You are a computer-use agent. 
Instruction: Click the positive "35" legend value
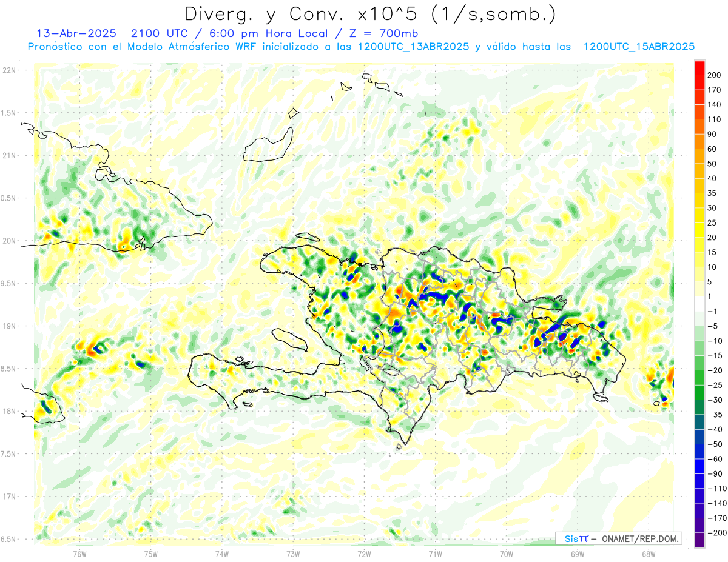712,193
